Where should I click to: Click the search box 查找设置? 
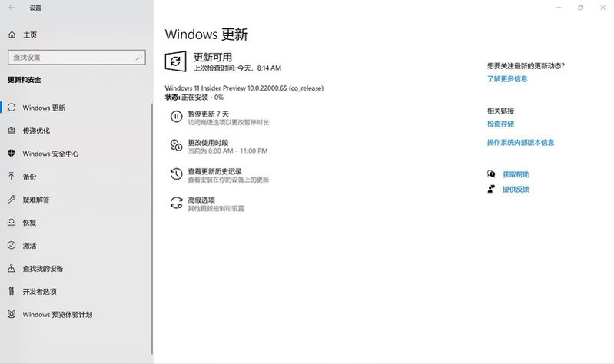click(x=71, y=57)
